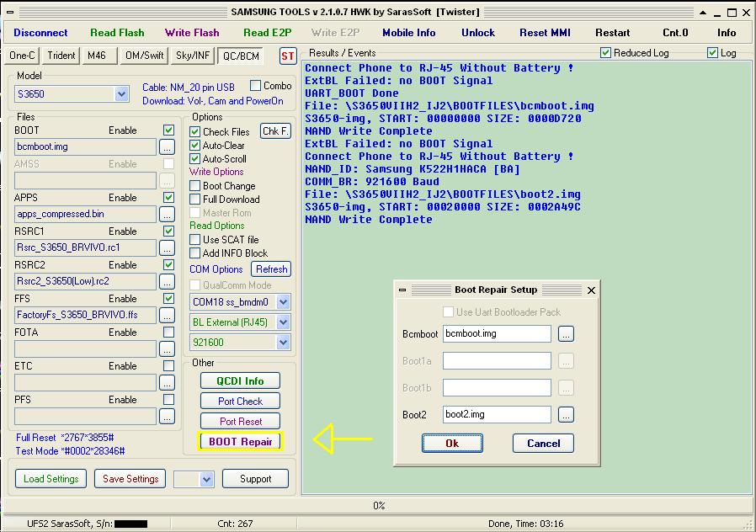The height and width of the screenshot is (532, 756).
Task: Click the ST button icon
Action: 288,56
